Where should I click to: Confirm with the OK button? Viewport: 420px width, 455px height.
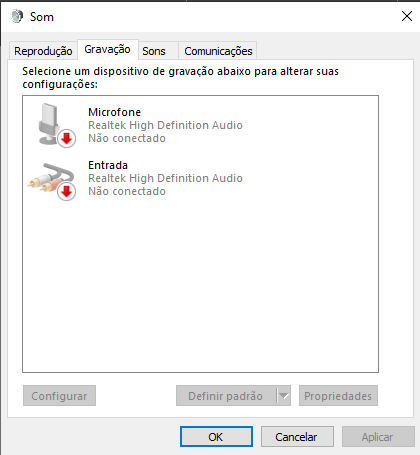pyautogui.click(x=216, y=437)
